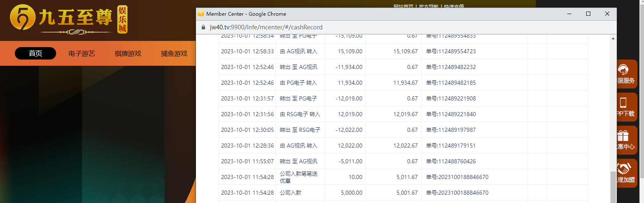This screenshot has height=203, width=644.
Task: Open 客服服务 headset icon in sidebar
Action: [x=623, y=69]
